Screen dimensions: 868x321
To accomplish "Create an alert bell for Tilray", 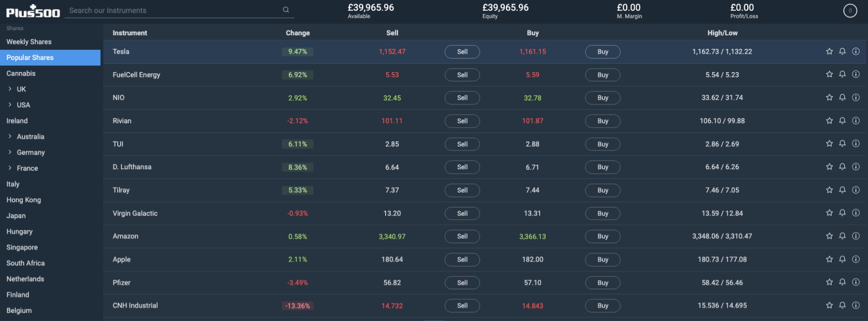I will (842, 190).
